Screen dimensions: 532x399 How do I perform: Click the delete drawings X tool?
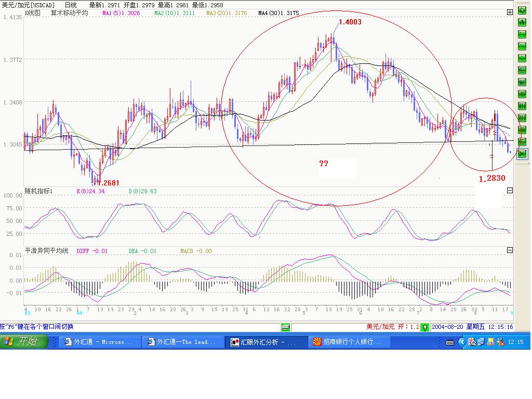522,154
